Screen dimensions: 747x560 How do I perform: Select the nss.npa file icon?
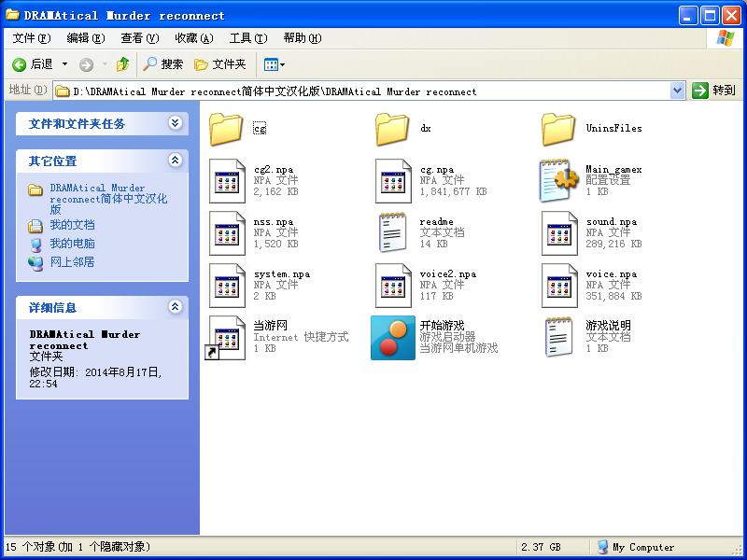click(227, 233)
